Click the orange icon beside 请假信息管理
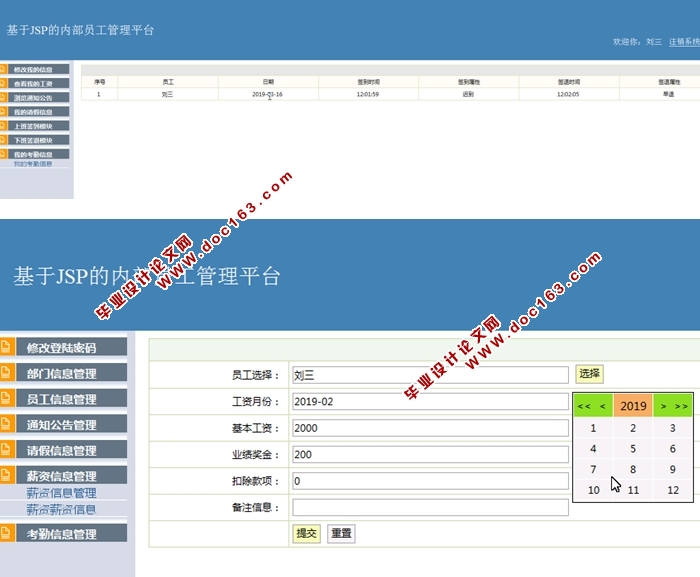This screenshot has height=577, width=700. pos(6,450)
